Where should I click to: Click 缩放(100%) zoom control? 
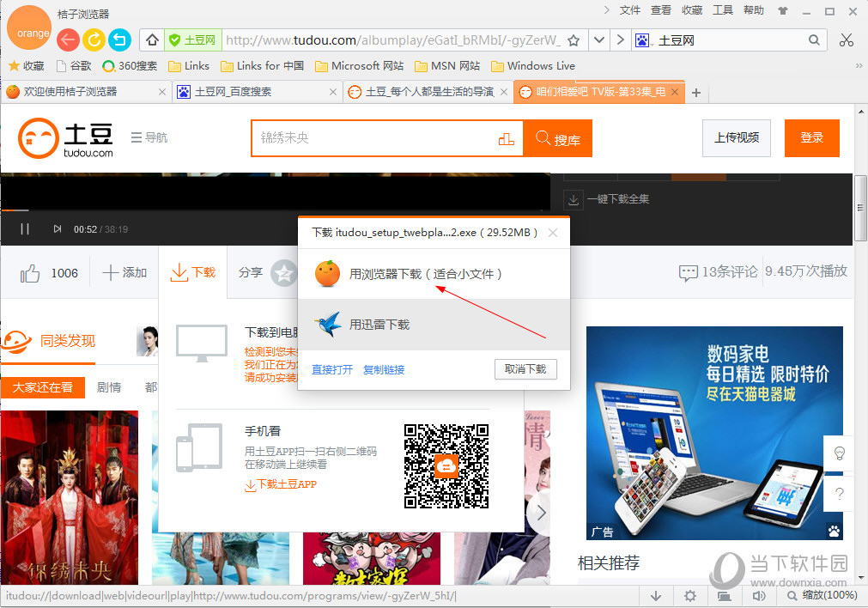pyautogui.click(x=827, y=595)
